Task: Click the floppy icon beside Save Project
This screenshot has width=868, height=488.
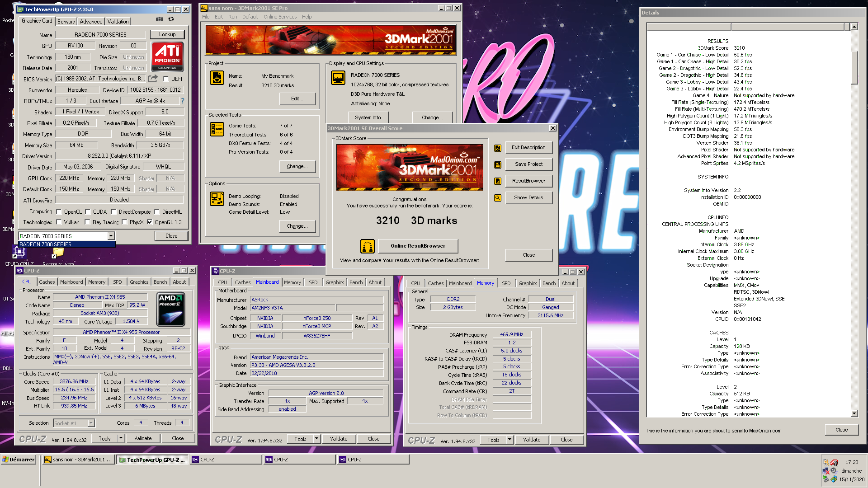Action: tap(498, 165)
